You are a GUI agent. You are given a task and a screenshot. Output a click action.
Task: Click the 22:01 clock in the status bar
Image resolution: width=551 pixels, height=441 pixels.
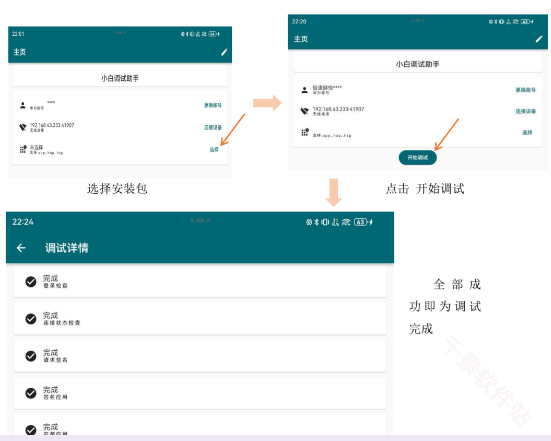[18, 34]
